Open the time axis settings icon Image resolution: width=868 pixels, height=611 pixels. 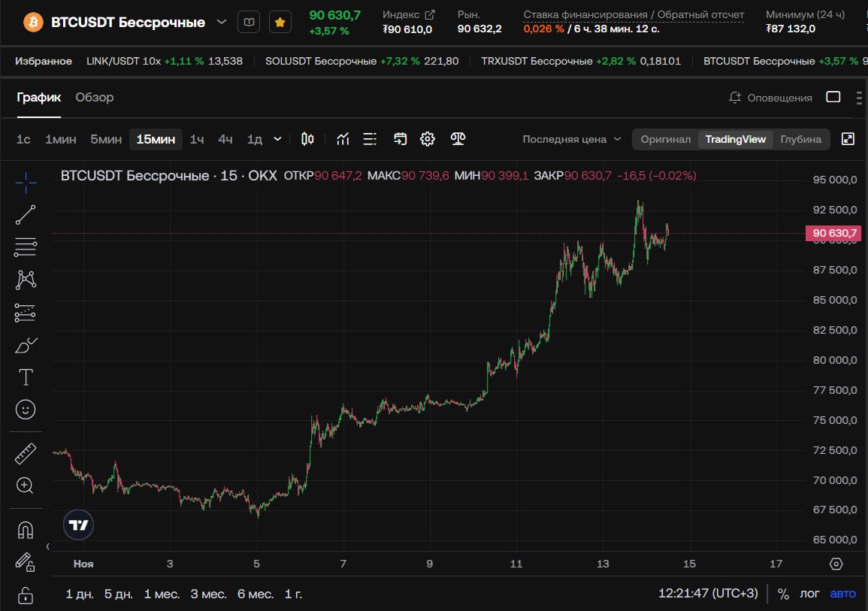pos(836,564)
